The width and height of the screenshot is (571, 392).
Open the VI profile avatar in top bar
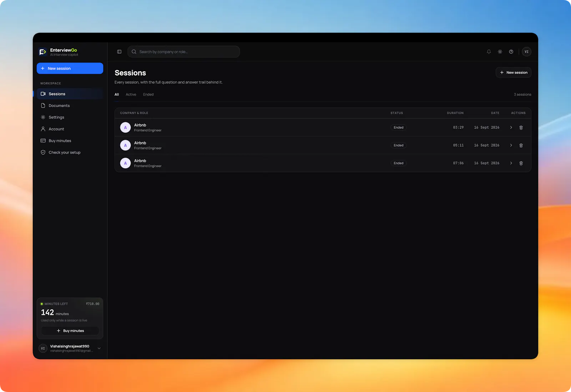pyautogui.click(x=526, y=52)
